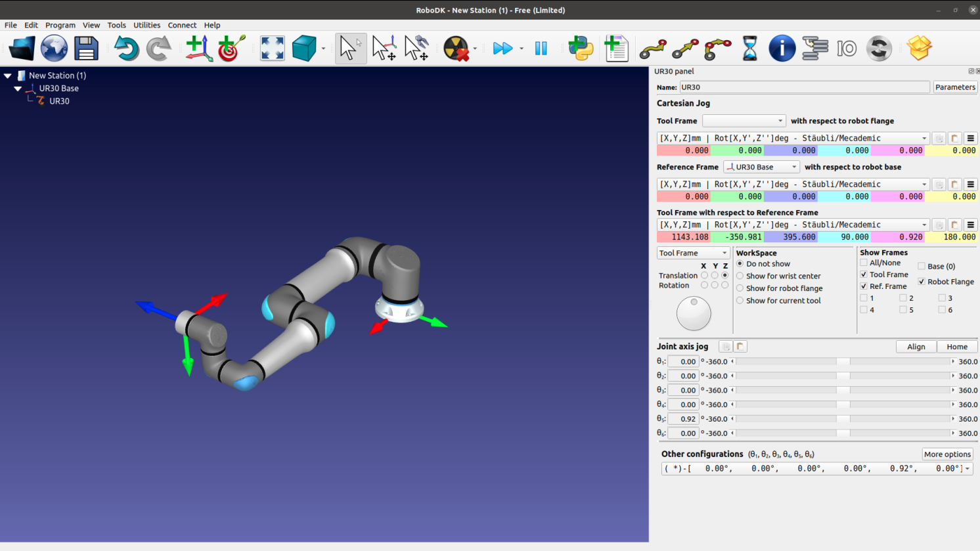Open the Tool Frame selection dropdown
980x551 pixels.
point(744,121)
